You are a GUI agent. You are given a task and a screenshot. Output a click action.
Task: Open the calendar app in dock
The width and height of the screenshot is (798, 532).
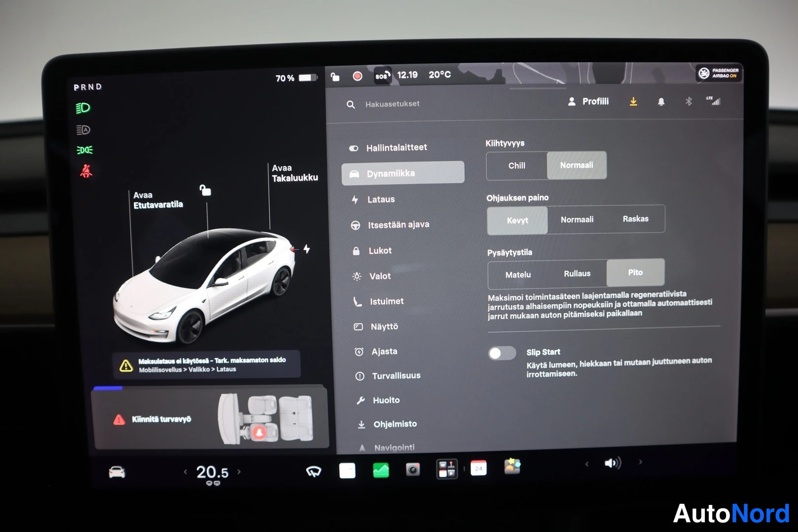(x=478, y=468)
